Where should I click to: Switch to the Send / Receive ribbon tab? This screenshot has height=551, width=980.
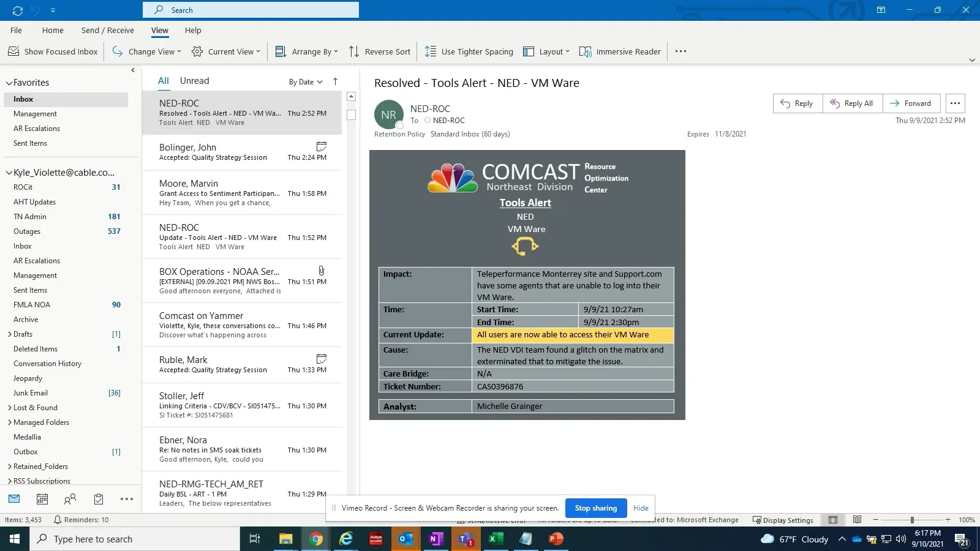pos(107,30)
